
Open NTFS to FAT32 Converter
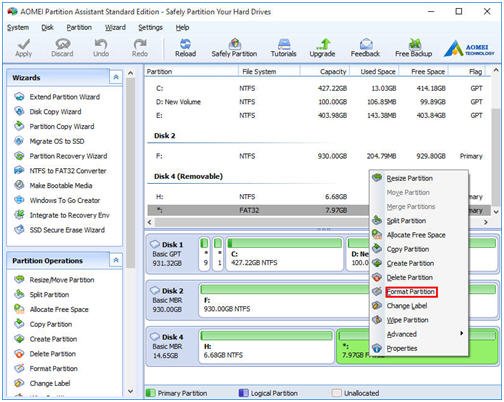tap(60, 171)
